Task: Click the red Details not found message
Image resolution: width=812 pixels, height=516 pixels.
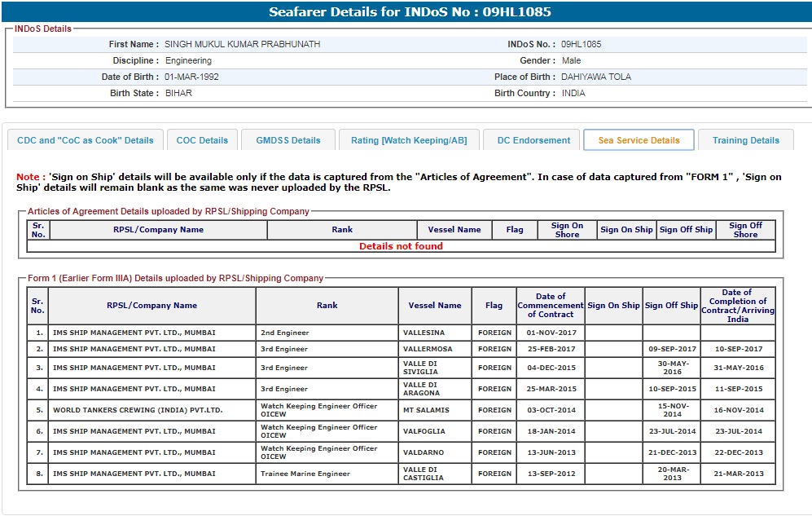Action: point(401,246)
